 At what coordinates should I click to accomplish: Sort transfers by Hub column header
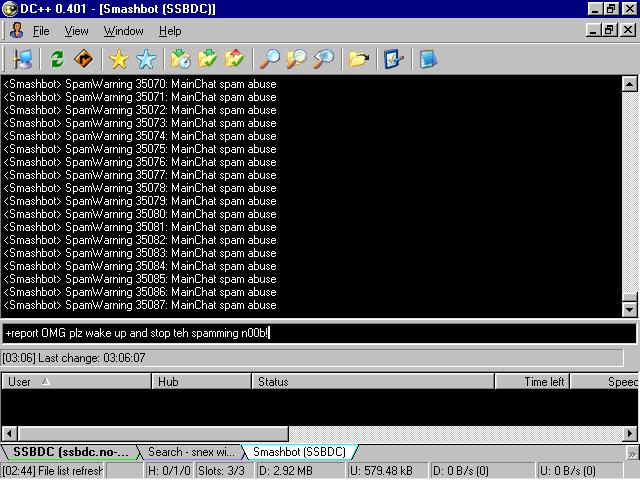click(201, 382)
